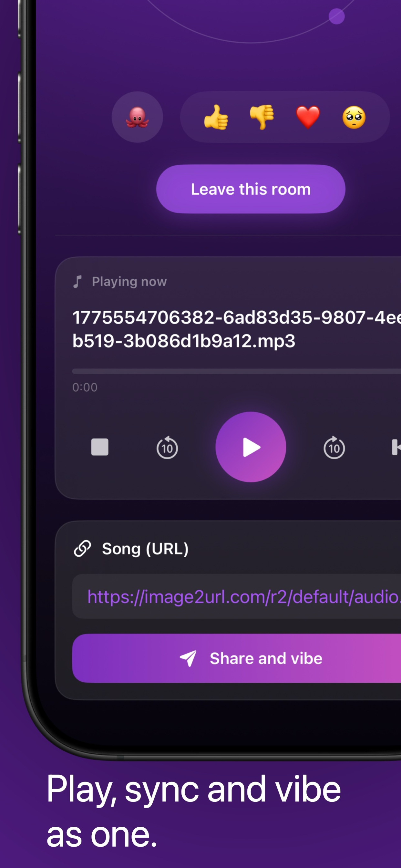Tap the octopus avatar emoji button

click(x=137, y=117)
